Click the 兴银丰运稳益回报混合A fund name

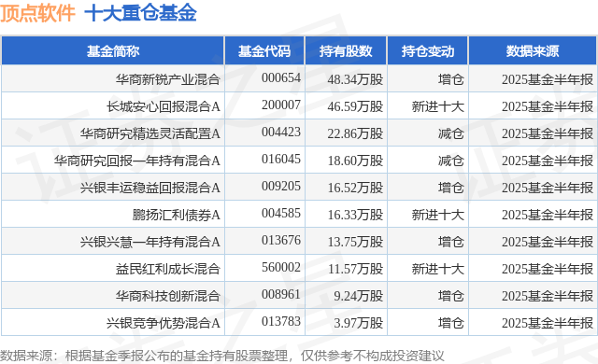pyautogui.click(x=150, y=188)
